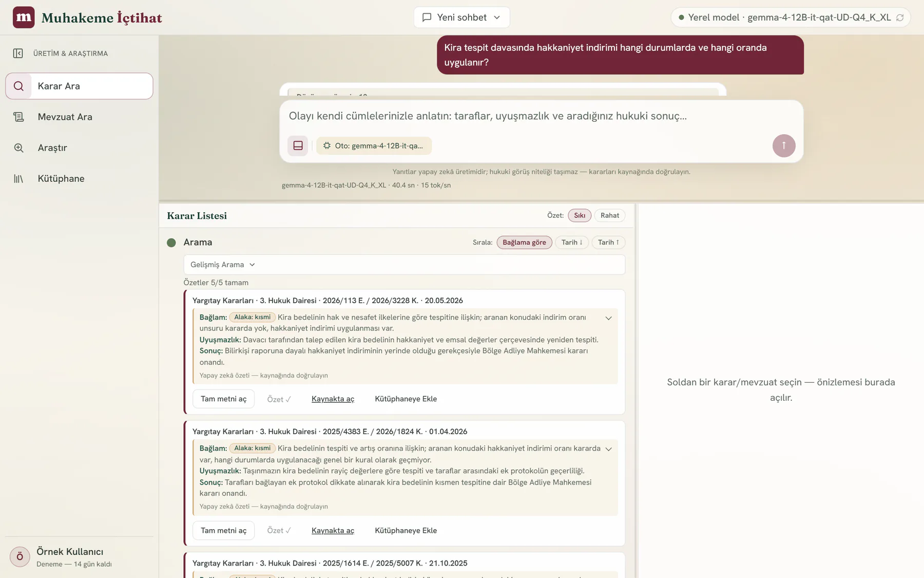The image size is (924, 578).
Task: Focus the case description input field
Action: point(541,116)
